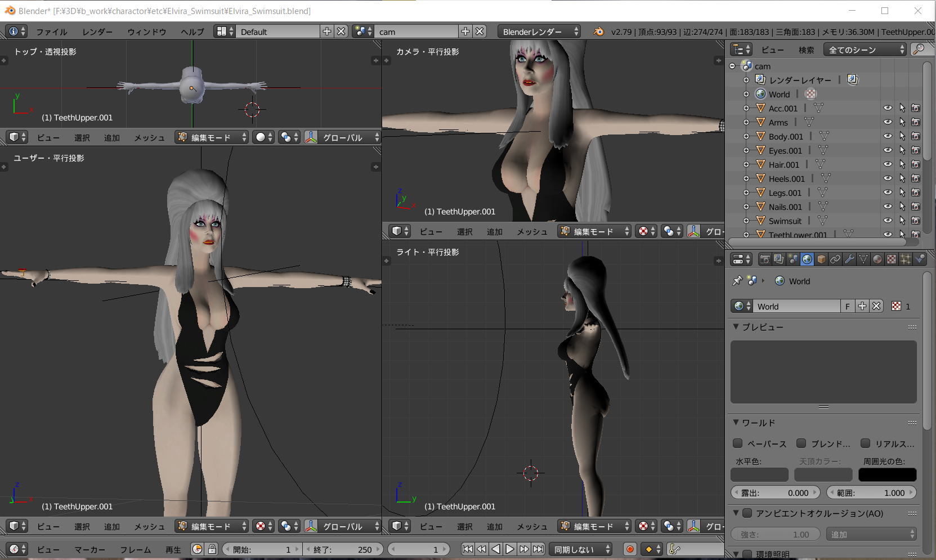
Task: Open the Material properties sphere tab
Action: coord(877,259)
